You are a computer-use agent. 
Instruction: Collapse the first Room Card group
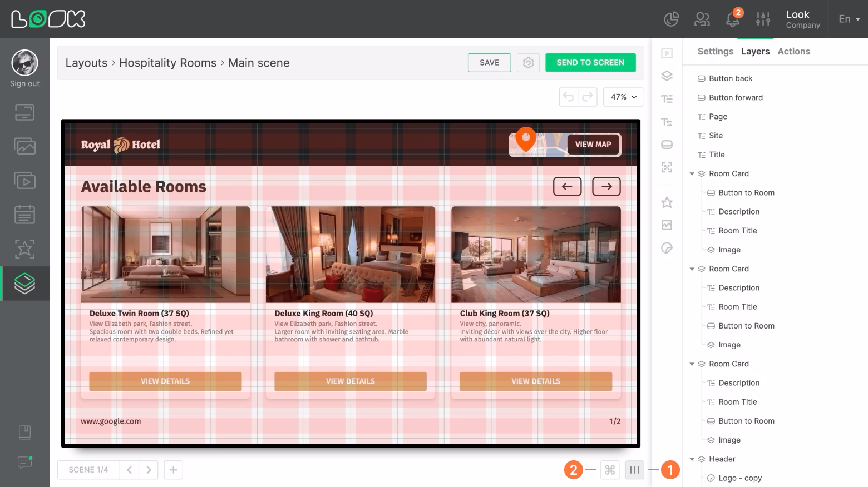692,174
